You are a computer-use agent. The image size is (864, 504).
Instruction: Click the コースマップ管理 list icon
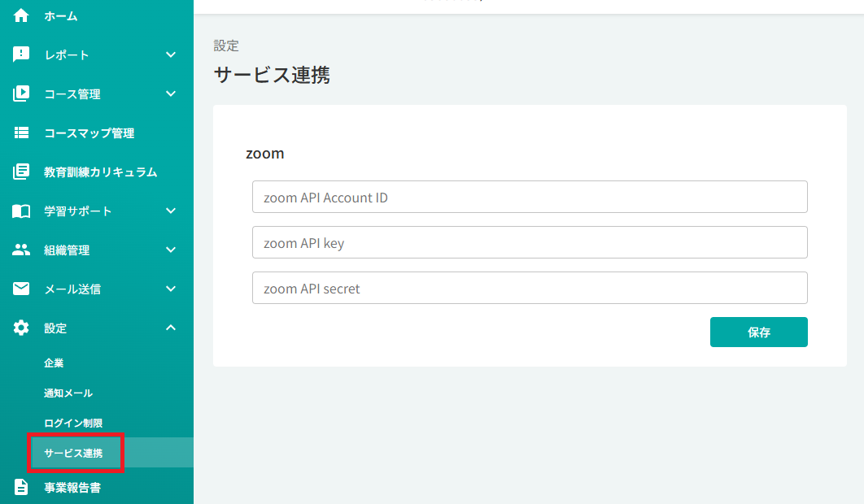point(21,133)
